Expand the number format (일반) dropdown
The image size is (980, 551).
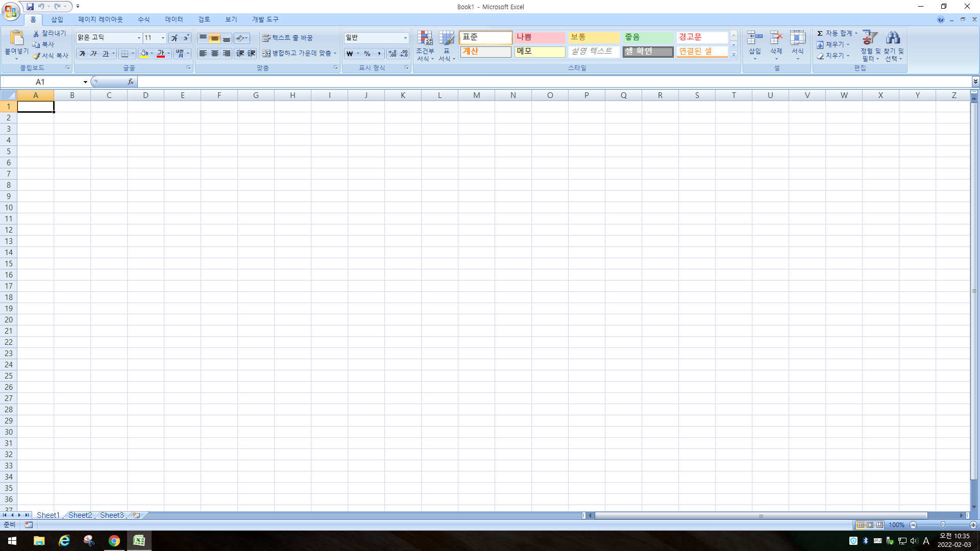coord(405,38)
